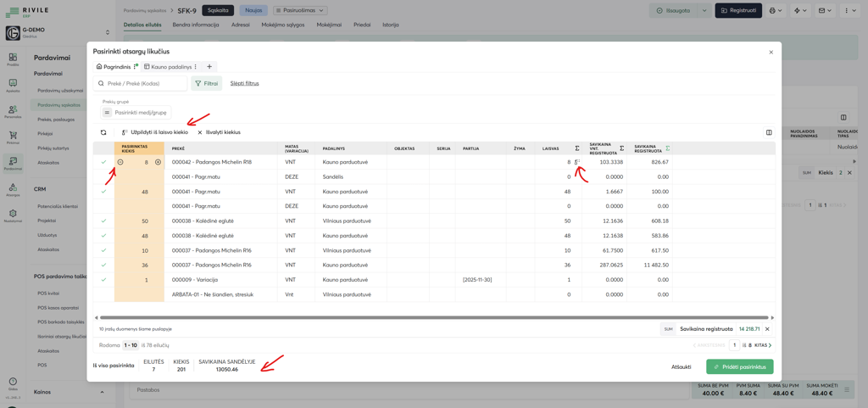Screen dimensions: 868x408
Task: Toggle checkmark for 000009 Variacija row
Action: pyautogui.click(x=103, y=280)
